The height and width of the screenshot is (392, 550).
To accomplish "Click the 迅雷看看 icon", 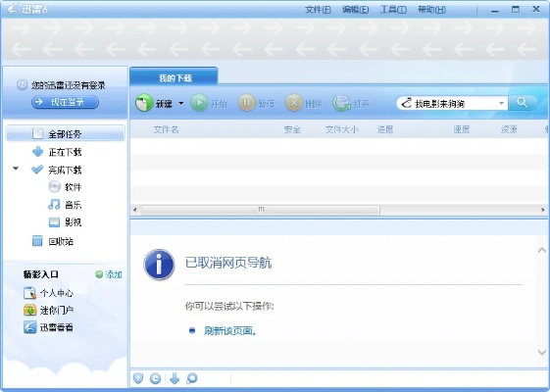I will tap(29, 327).
